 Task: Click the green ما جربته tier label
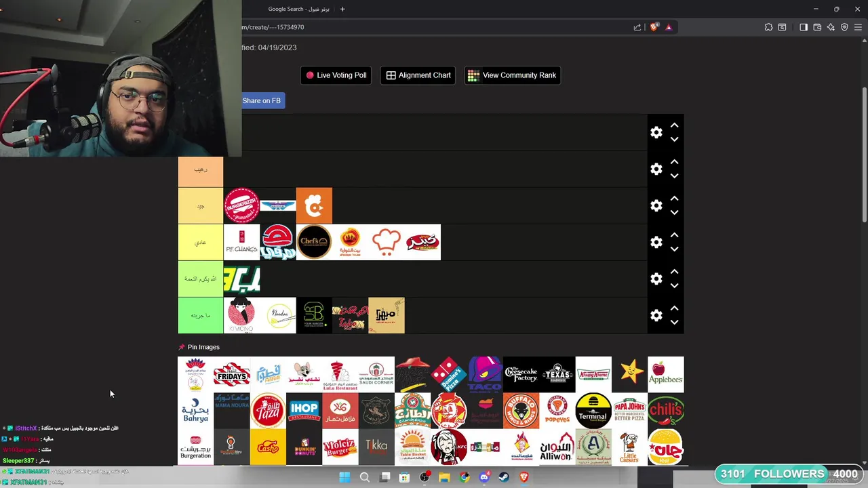coord(201,315)
